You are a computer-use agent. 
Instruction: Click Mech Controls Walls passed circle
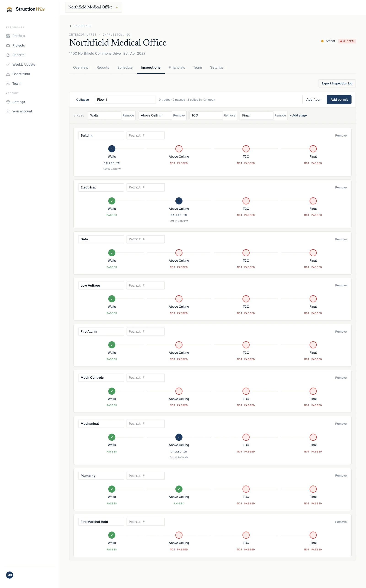tap(112, 391)
